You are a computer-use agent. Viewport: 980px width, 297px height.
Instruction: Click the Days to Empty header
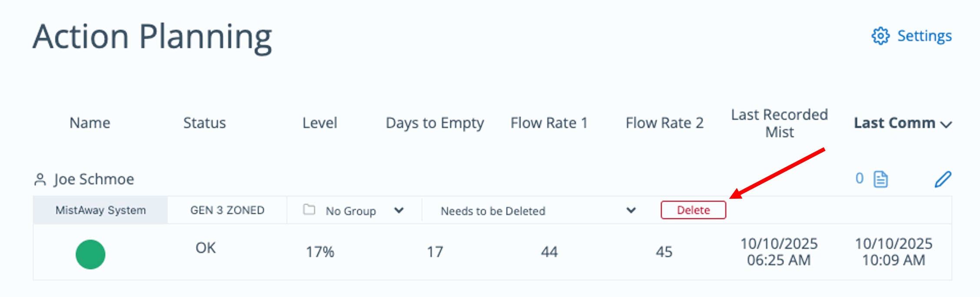click(x=435, y=123)
